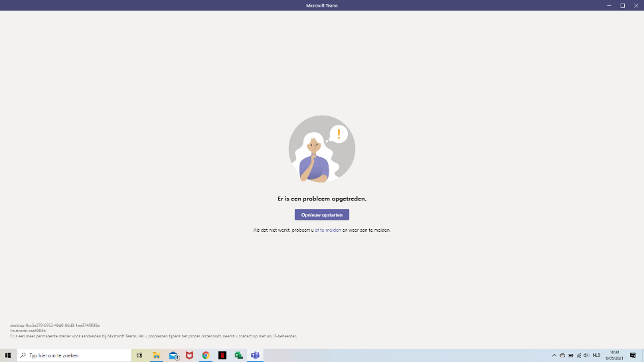The image size is (644, 362).
Task: Open Netflix from the taskbar
Action: [222, 355]
